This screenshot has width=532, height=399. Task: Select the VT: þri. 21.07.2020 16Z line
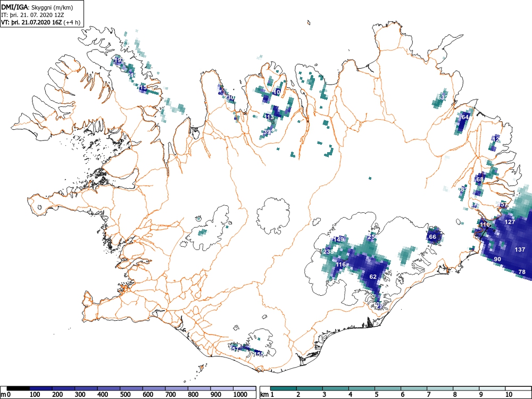coord(41,23)
